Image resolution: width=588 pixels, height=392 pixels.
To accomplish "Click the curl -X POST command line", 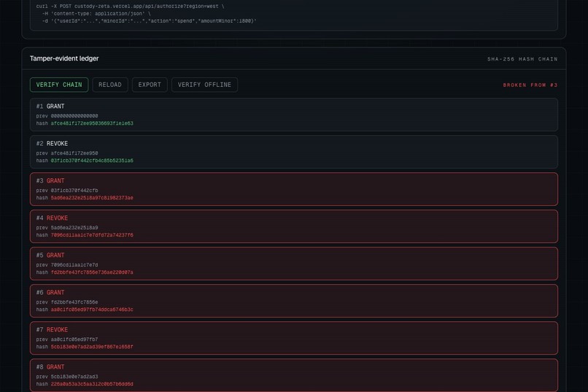I will [130, 7].
